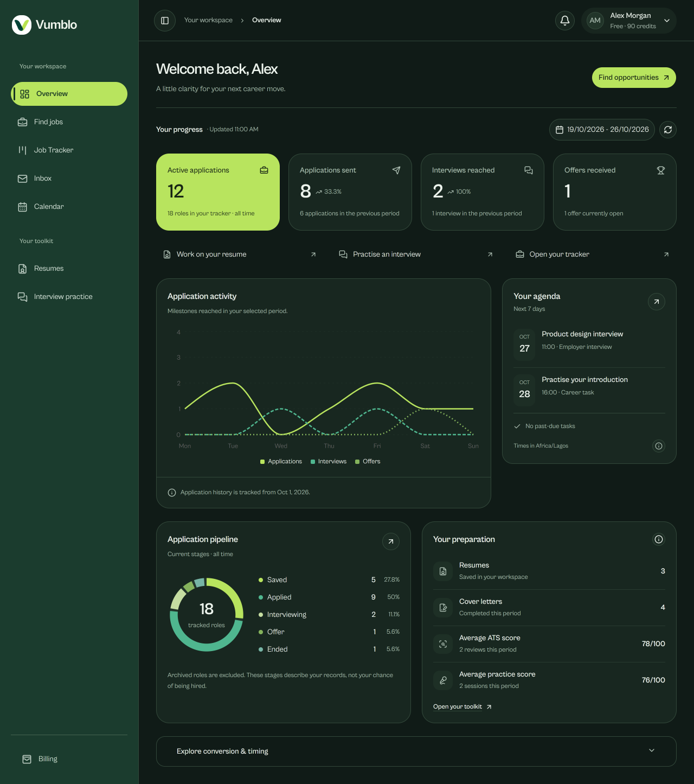The width and height of the screenshot is (694, 784).
Task: Open Calendar from the sidebar
Action: [69, 207]
